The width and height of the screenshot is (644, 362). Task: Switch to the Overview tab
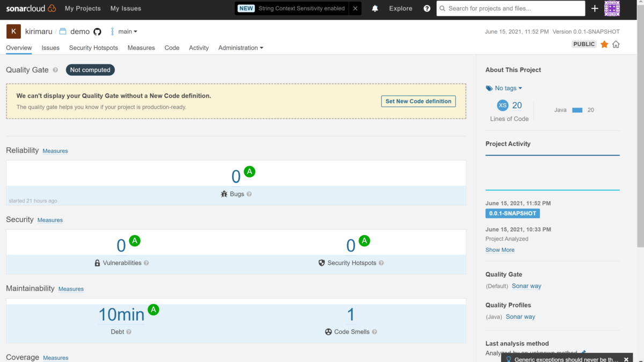(x=19, y=48)
